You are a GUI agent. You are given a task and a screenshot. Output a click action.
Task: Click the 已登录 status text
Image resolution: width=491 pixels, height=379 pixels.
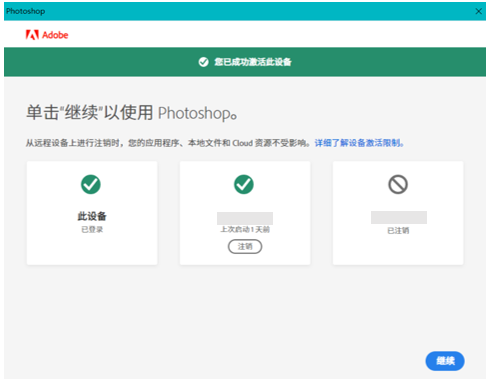point(92,229)
